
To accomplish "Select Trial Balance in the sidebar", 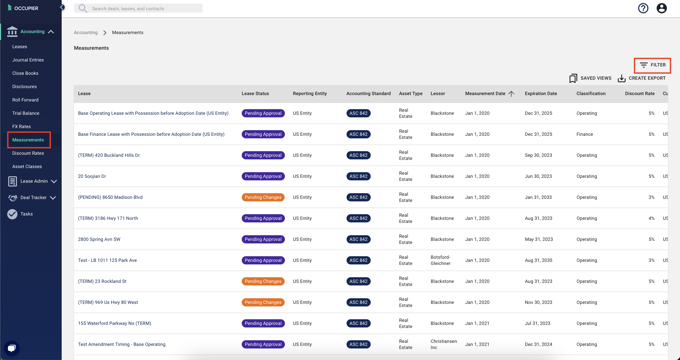I will (x=26, y=113).
